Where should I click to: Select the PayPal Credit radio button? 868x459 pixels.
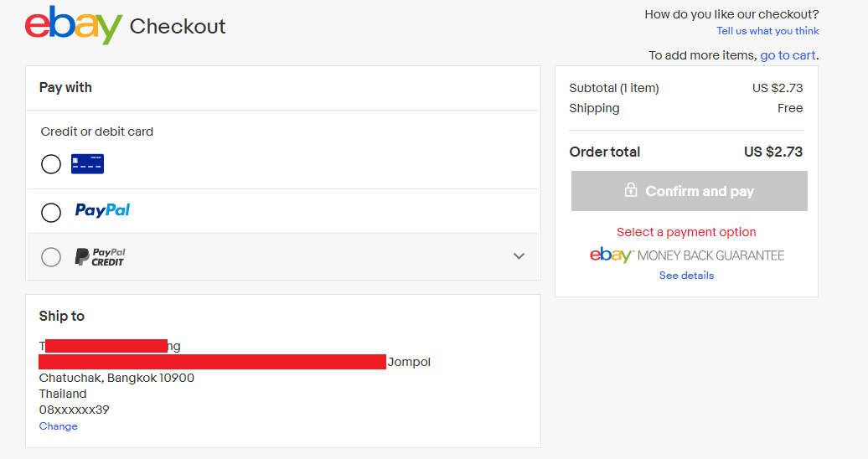[x=51, y=257]
